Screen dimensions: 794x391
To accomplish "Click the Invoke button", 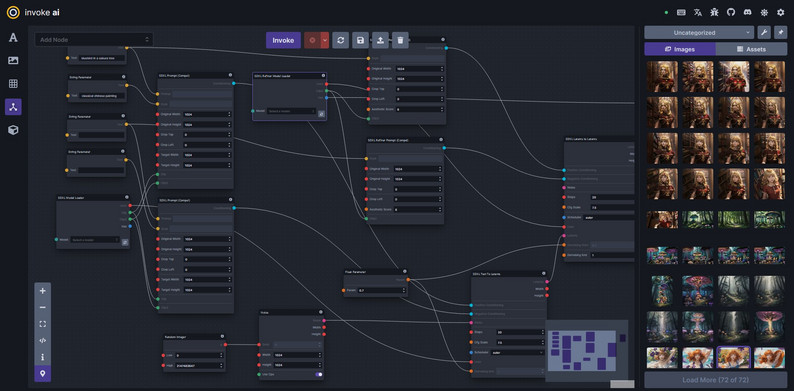I will click(x=283, y=41).
